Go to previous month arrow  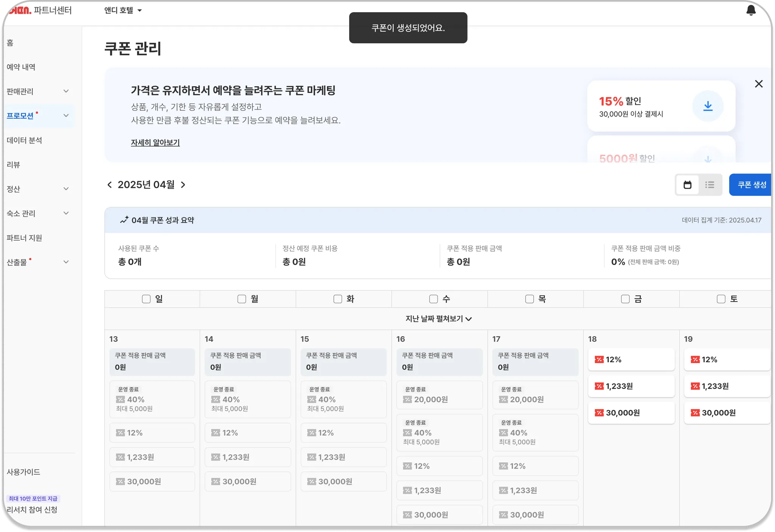point(110,185)
